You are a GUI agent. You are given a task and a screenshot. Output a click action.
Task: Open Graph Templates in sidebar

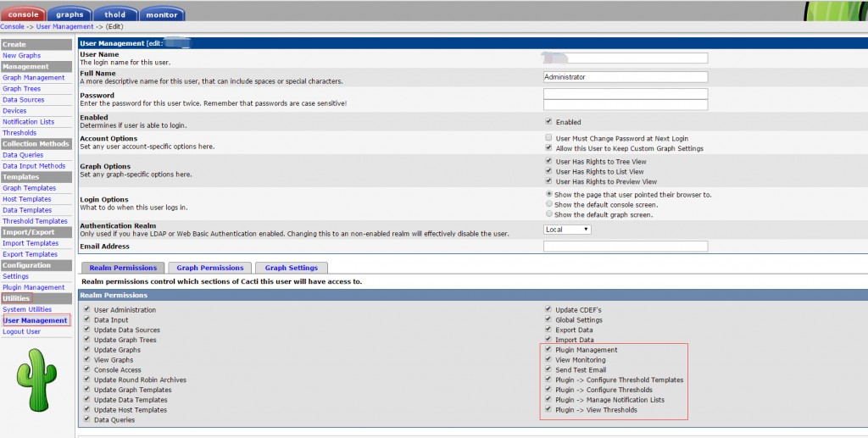(x=30, y=188)
